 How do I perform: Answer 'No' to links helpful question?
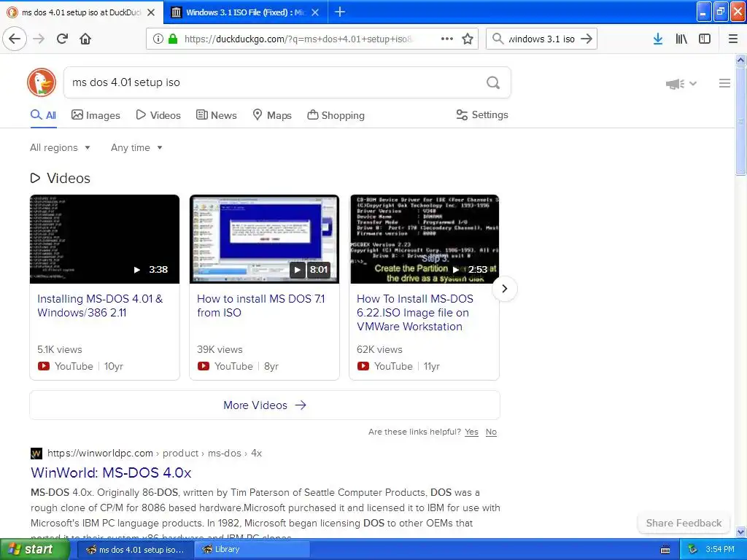(x=491, y=432)
